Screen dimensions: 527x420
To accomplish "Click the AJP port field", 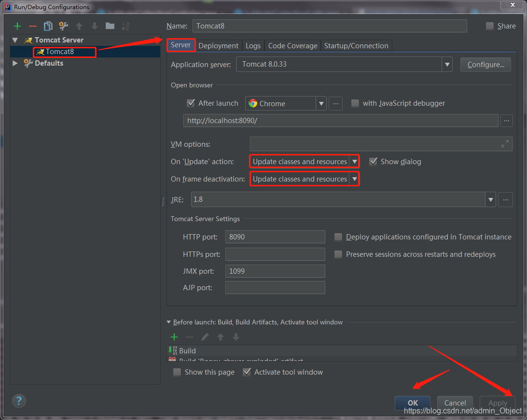I will 275,288.
